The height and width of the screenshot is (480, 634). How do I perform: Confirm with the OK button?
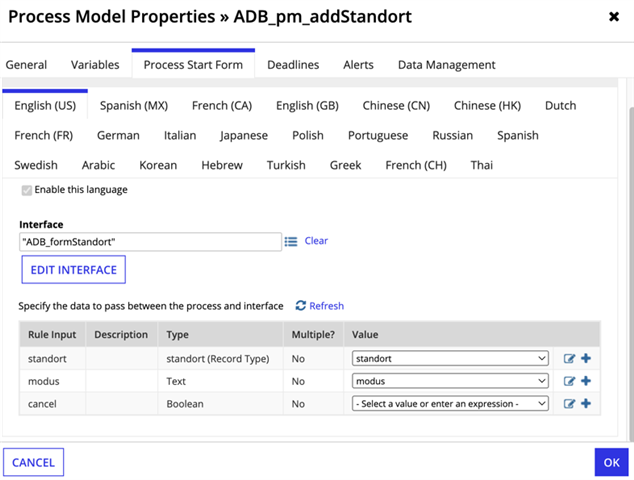click(x=611, y=462)
